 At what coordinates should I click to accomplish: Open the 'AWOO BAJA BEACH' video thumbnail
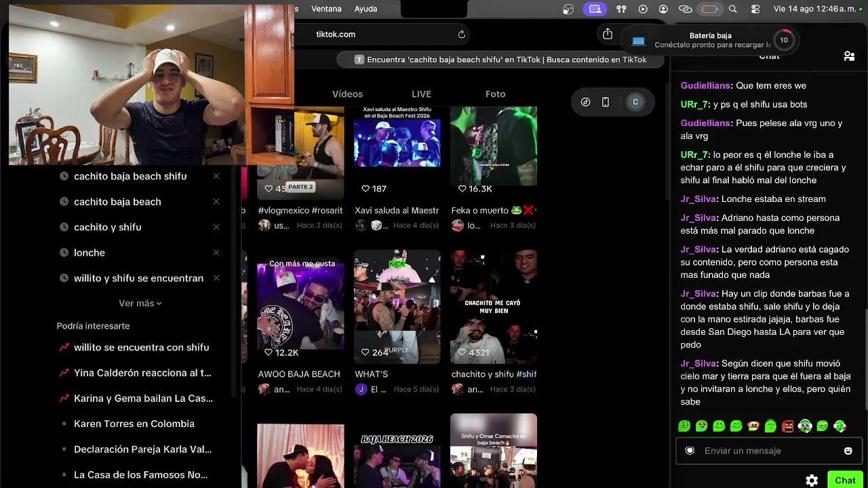(300, 307)
